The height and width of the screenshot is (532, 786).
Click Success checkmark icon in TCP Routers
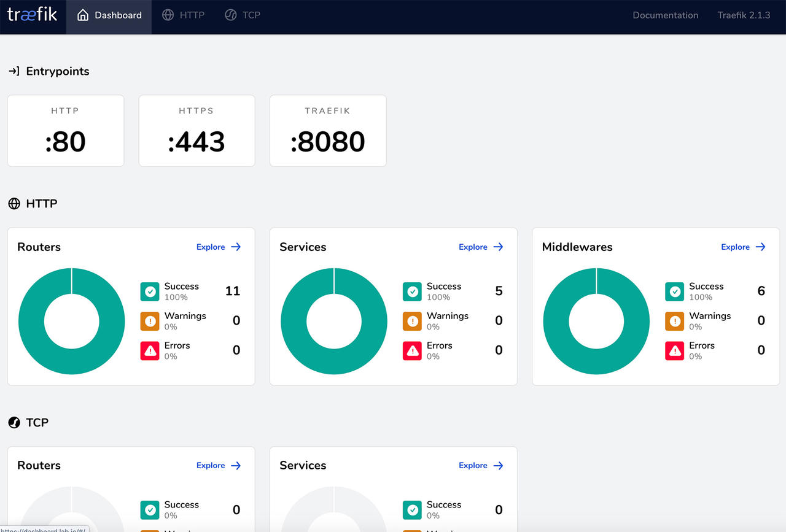[x=150, y=510]
